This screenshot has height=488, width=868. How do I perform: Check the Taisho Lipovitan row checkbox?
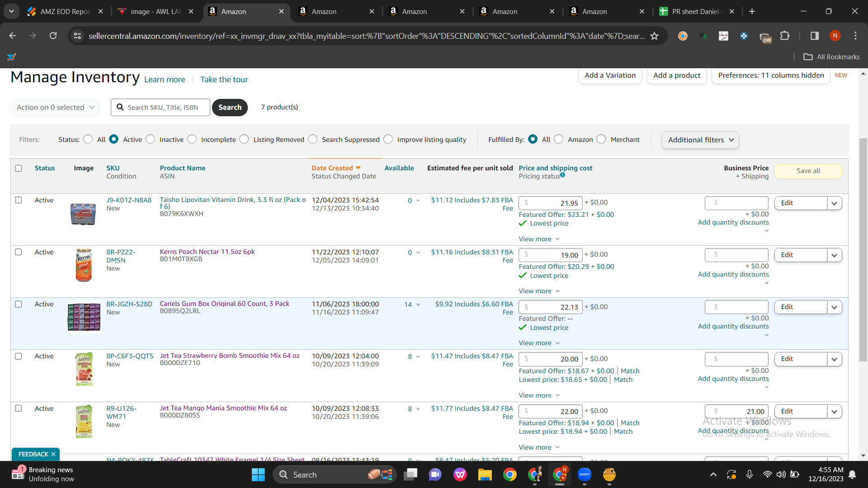(x=19, y=200)
